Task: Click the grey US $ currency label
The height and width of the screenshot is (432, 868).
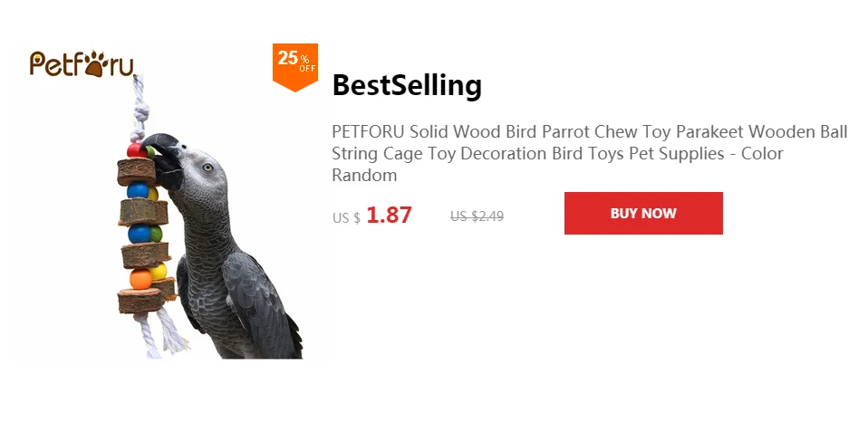Action: [346, 218]
